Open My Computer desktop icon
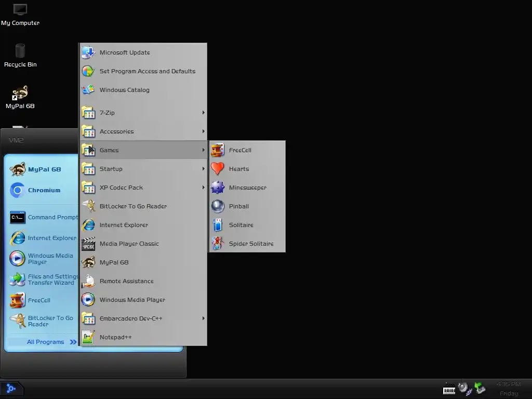Image resolution: width=532 pixels, height=399 pixels. point(20,15)
